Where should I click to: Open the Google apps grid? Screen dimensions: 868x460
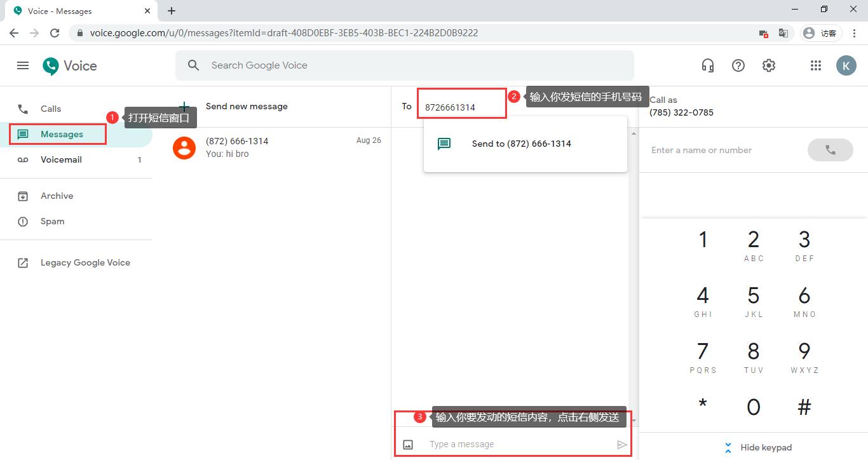tap(816, 65)
